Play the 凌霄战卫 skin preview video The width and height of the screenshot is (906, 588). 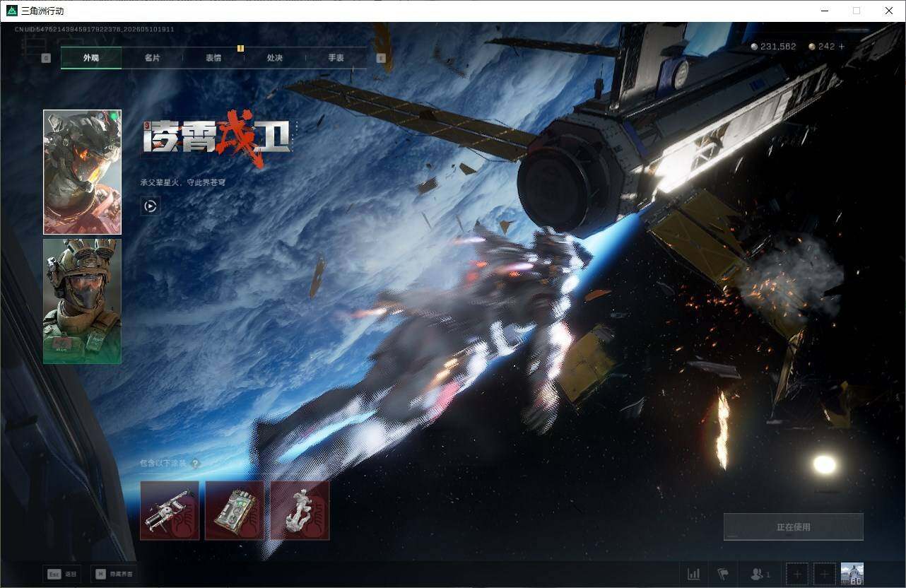click(x=150, y=206)
